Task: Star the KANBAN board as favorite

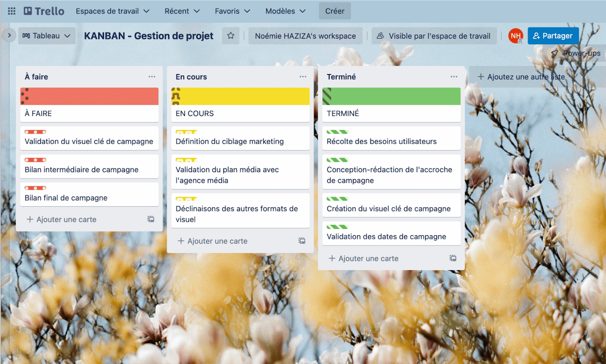Action: pos(231,36)
